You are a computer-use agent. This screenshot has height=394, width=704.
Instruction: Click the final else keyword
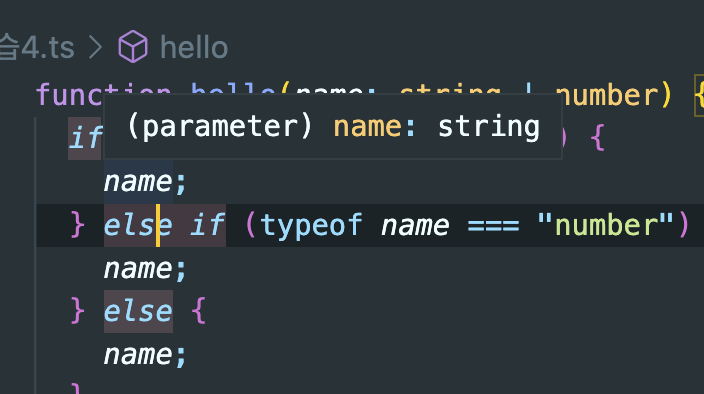pyautogui.click(x=138, y=311)
